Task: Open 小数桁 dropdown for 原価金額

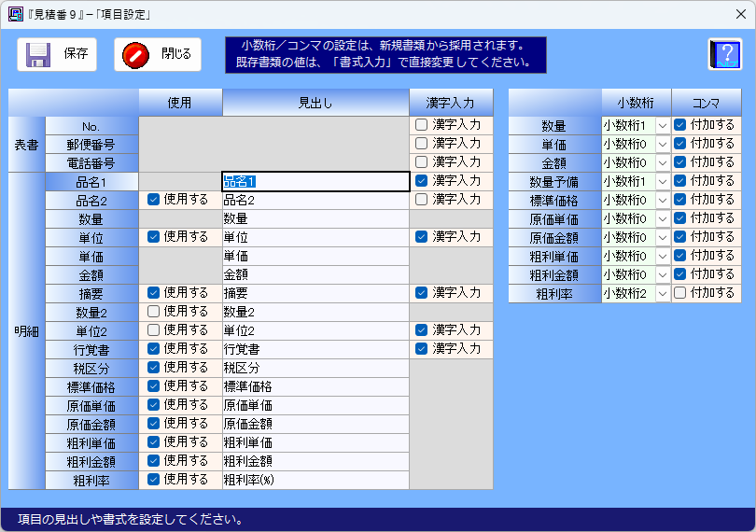Action: pos(663,237)
